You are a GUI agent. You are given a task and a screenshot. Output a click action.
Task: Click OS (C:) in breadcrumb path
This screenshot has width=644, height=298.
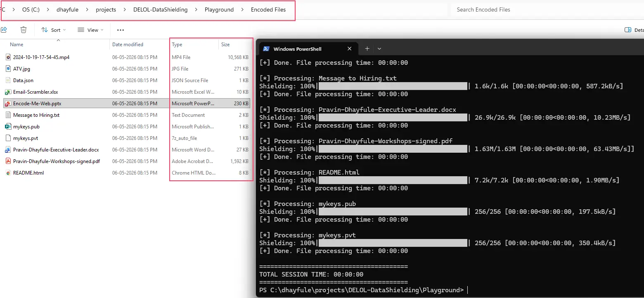pyautogui.click(x=31, y=9)
